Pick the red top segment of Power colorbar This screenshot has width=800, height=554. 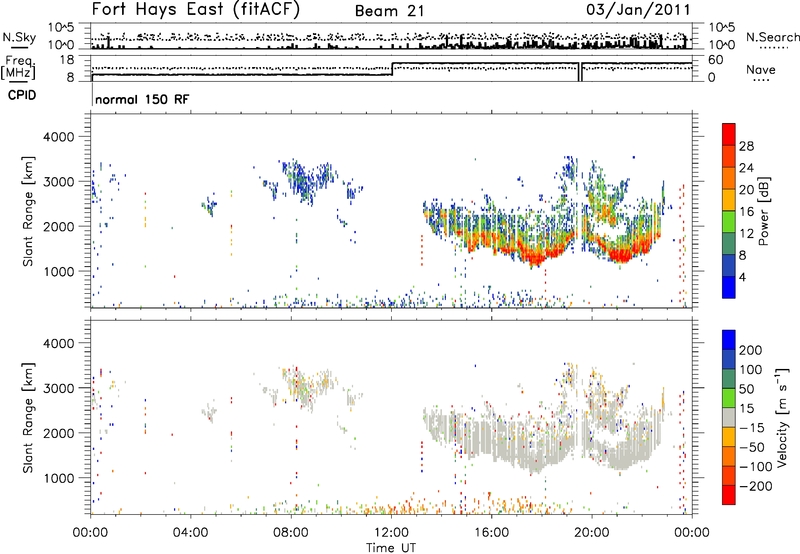729,134
